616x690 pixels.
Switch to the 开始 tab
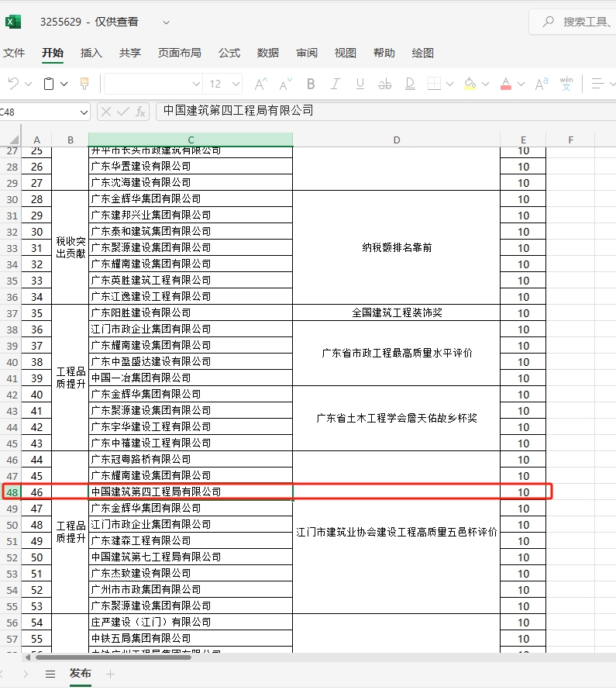53,53
